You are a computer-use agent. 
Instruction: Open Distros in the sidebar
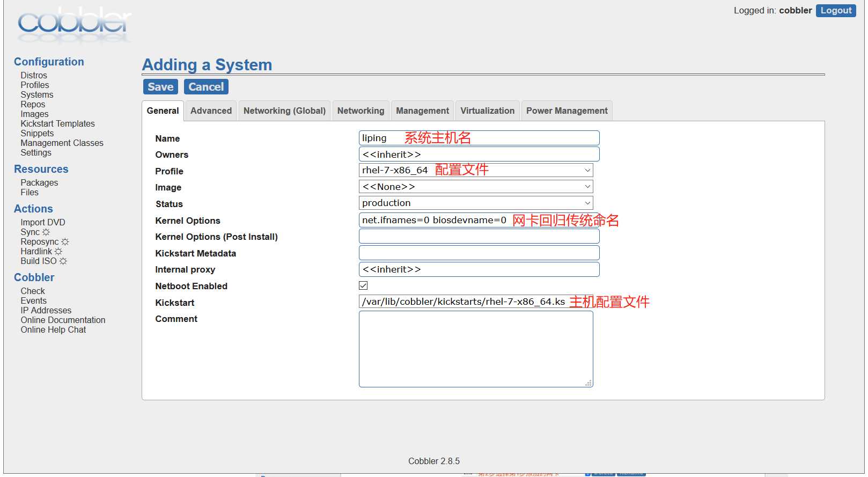click(x=34, y=75)
